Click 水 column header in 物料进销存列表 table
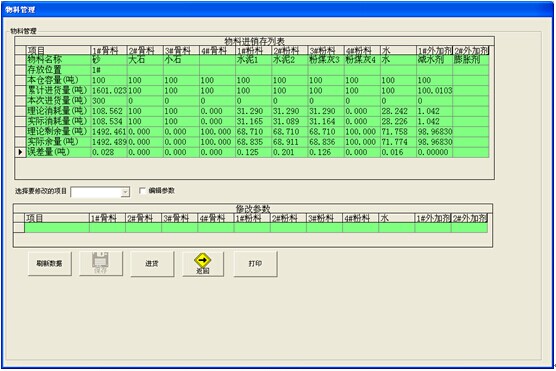Image resolution: width=556 pixels, height=371 pixels. coord(399,50)
